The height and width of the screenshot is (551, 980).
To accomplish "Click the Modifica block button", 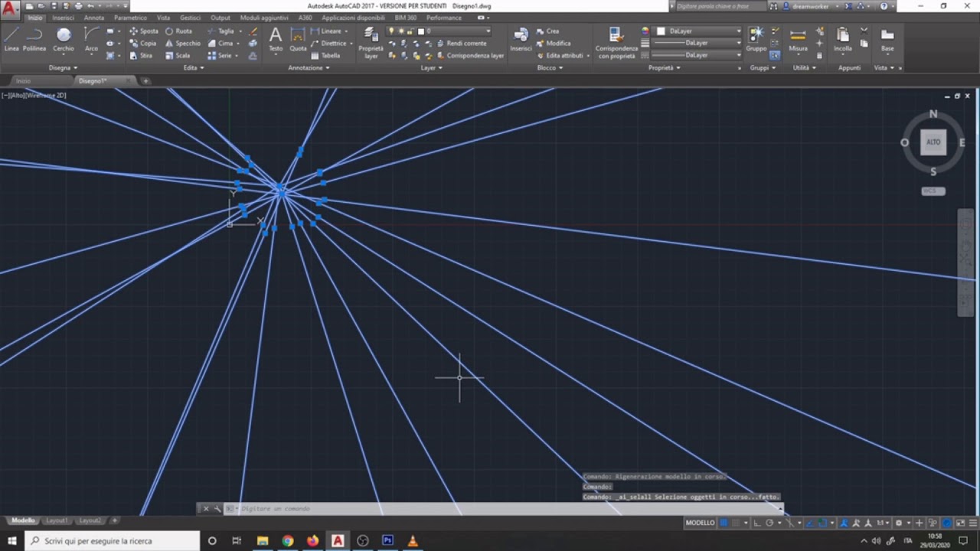I will [554, 44].
